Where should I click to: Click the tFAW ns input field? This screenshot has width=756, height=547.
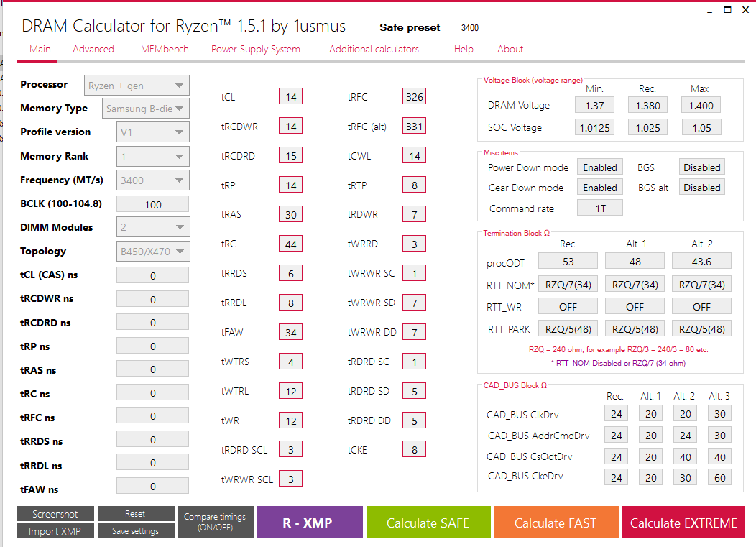click(x=153, y=487)
